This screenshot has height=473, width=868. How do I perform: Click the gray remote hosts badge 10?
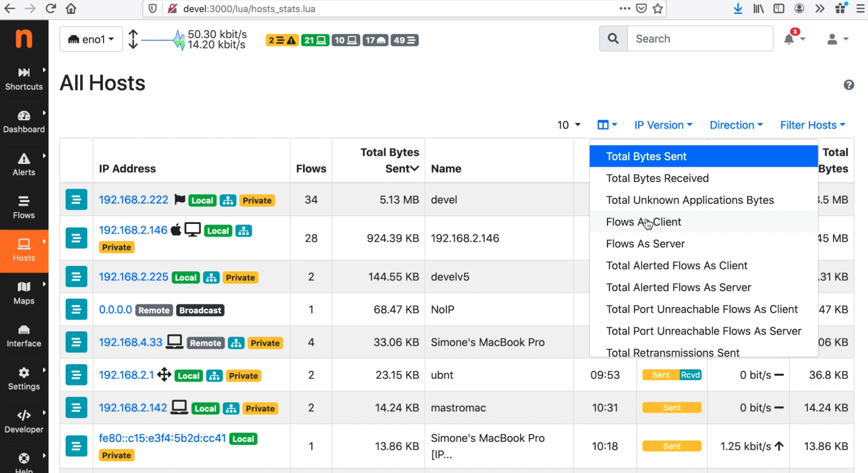[x=345, y=40]
